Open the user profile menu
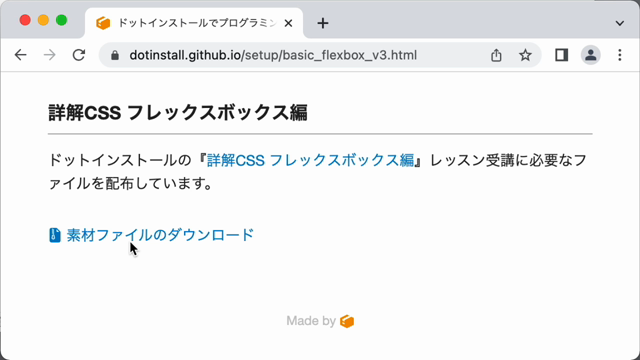Screen dimensions: 640x360 pos(590,55)
